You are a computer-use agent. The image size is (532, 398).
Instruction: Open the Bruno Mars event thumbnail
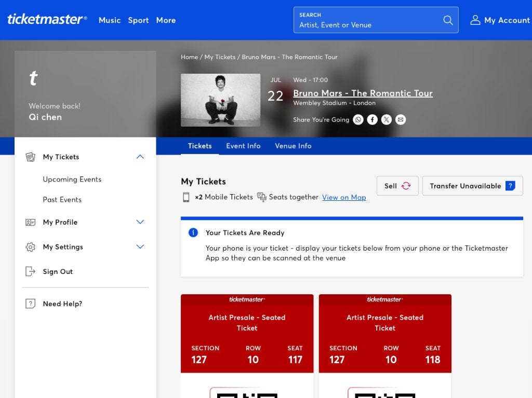coord(220,100)
